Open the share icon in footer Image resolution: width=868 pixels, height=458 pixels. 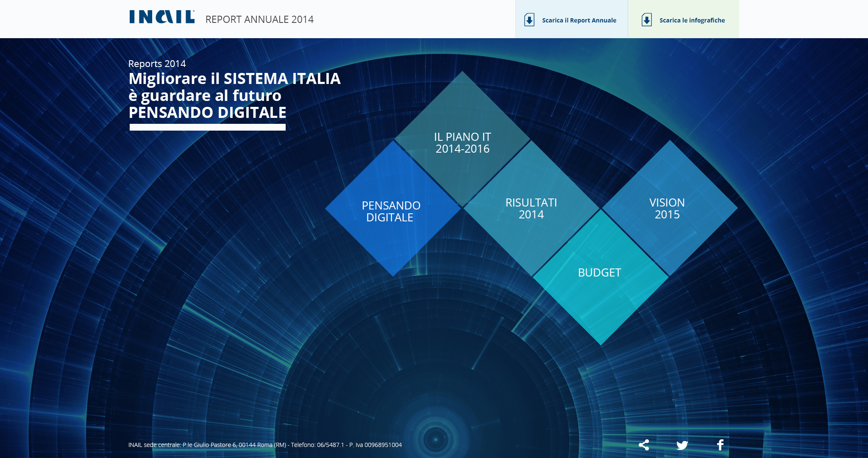coord(644,445)
